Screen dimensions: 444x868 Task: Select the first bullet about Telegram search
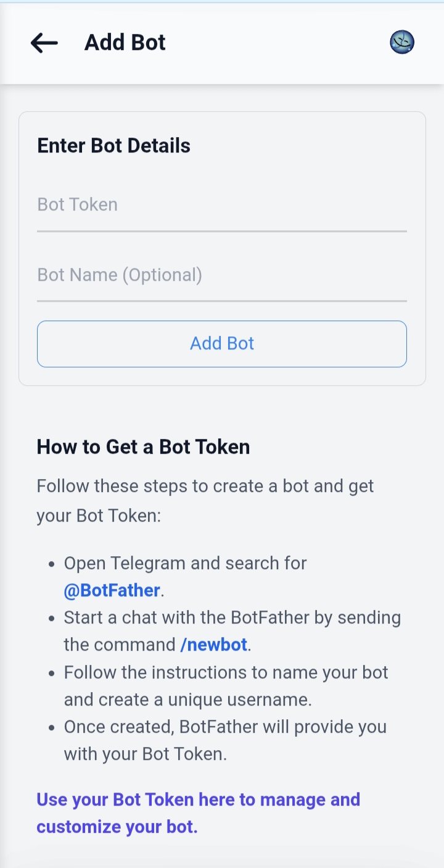pyautogui.click(x=185, y=563)
